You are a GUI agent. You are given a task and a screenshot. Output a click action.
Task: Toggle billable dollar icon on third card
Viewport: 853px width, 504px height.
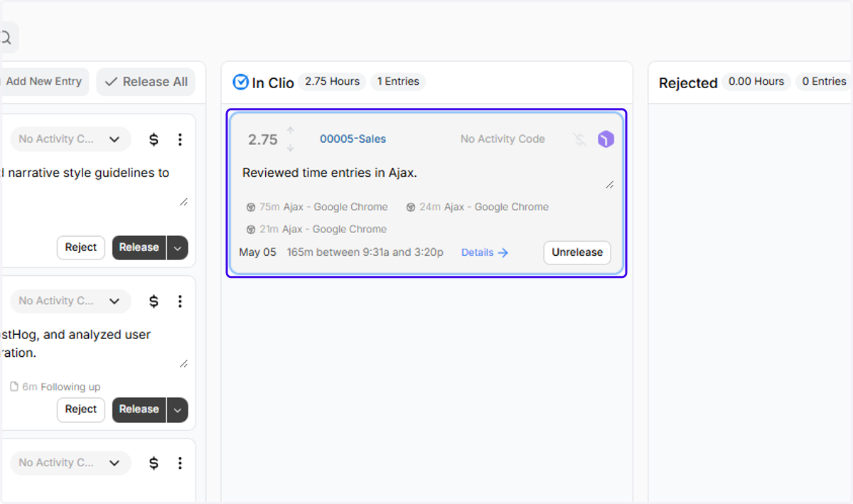(154, 463)
